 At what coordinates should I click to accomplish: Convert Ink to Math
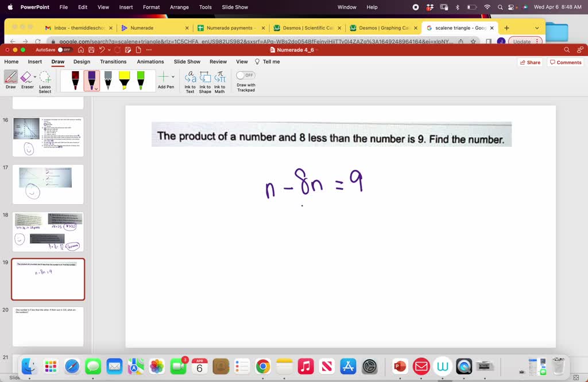pyautogui.click(x=220, y=82)
